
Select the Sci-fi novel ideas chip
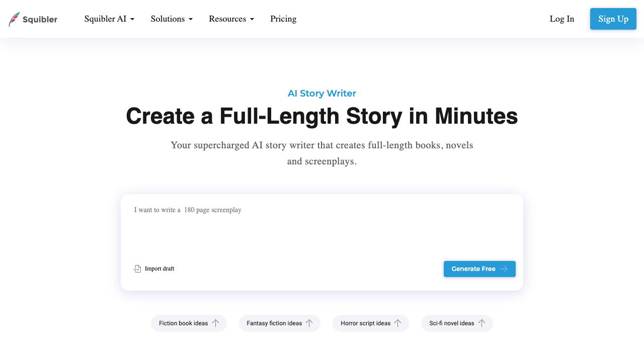tap(451, 323)
